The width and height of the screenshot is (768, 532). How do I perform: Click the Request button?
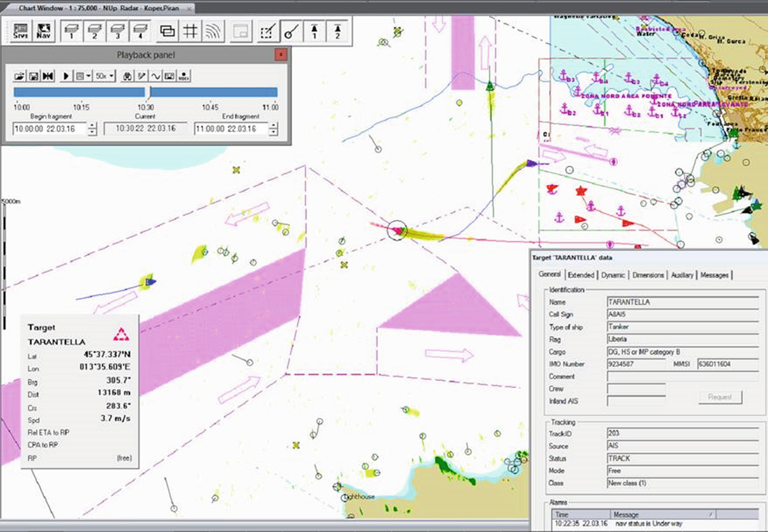[720, 397]
